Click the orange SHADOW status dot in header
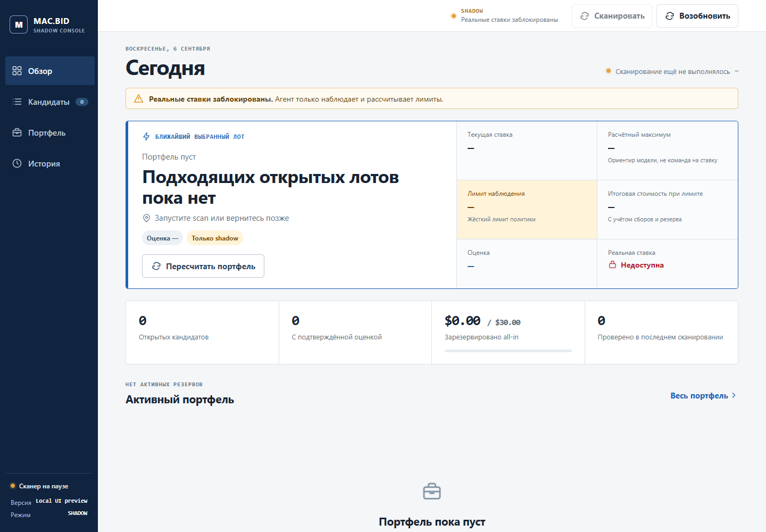Image resolution: width=766 pixels, height=532 pixels. (453, 16)
